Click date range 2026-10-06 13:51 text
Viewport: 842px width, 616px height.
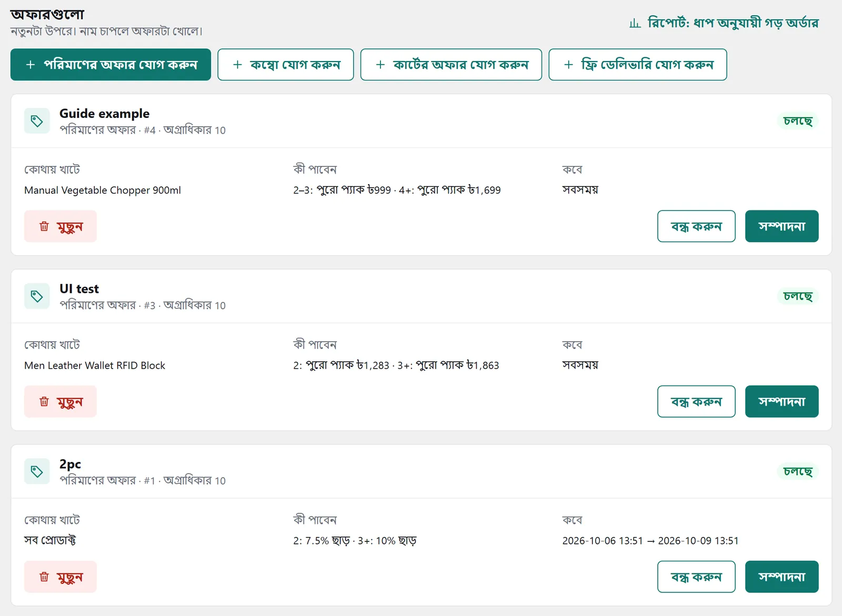[650, 541]
